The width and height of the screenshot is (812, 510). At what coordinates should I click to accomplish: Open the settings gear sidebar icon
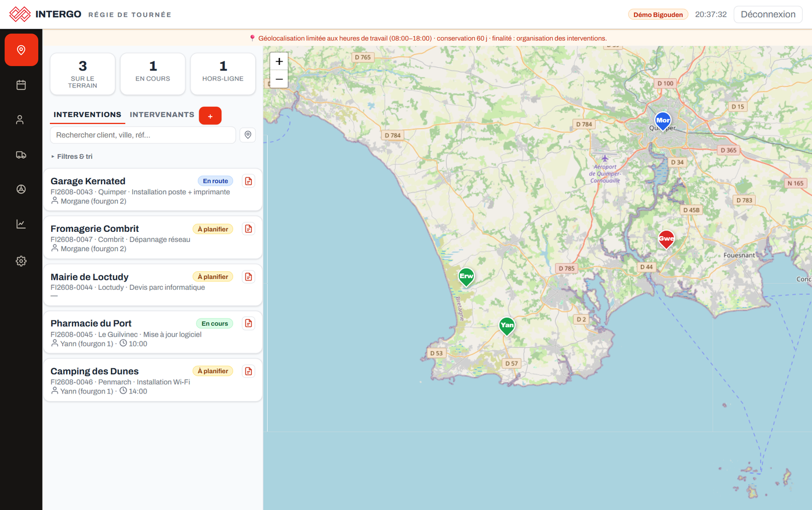tap(21, 261)
